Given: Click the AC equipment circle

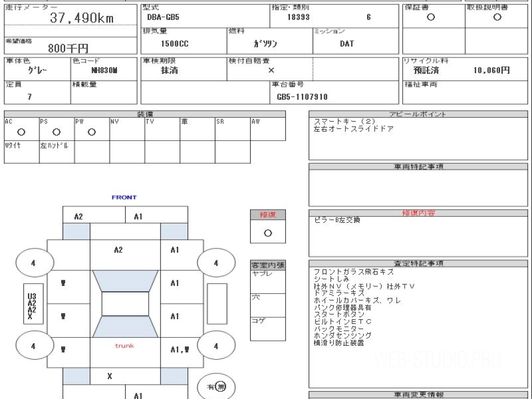Looking at the screenshot, I should click(21, 132).
